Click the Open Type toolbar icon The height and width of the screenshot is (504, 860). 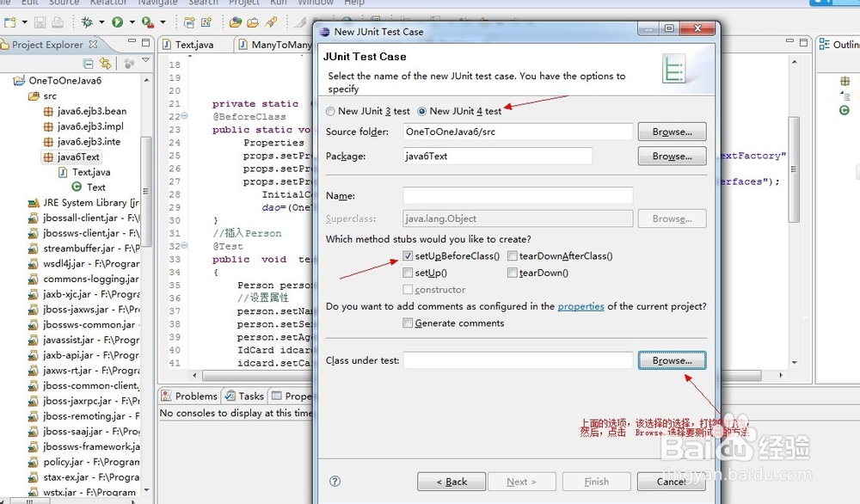pyautogui.click(x=236, y=22)
